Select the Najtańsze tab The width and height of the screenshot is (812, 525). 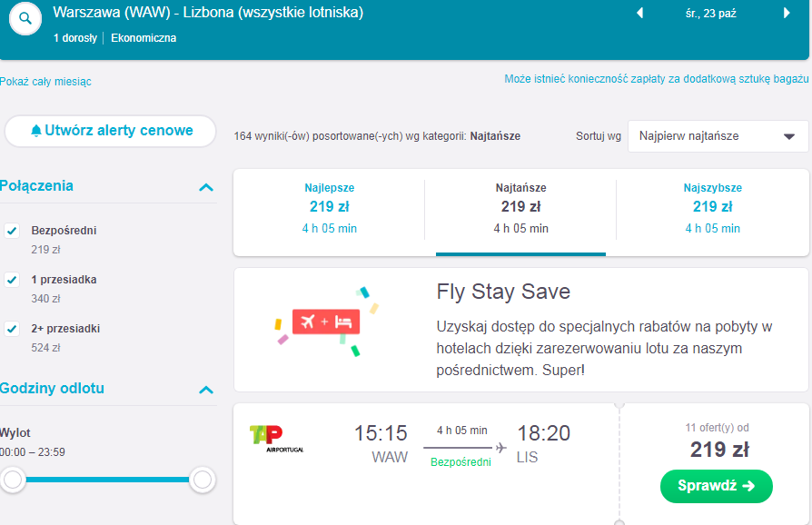coord(521,209)
